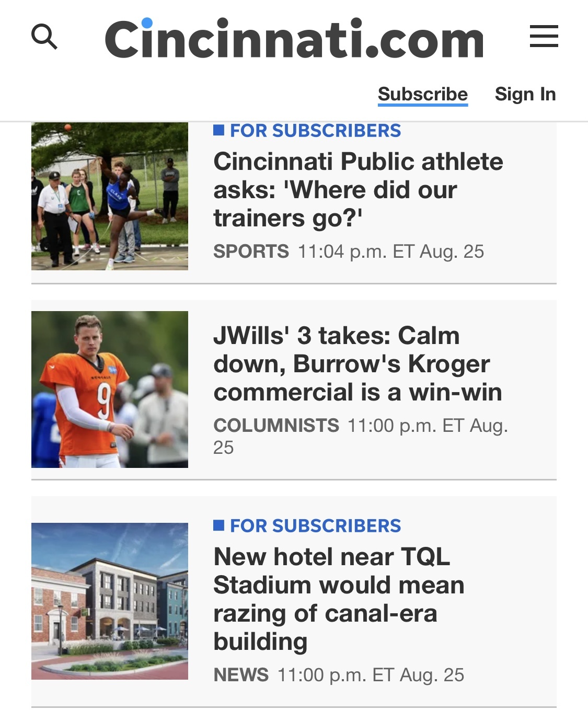
Task: Click the Cincinnati.com logo
Action: [x=294, y=38]
